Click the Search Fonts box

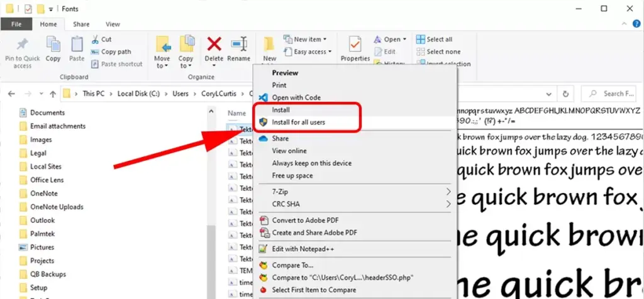pos(609,94)
